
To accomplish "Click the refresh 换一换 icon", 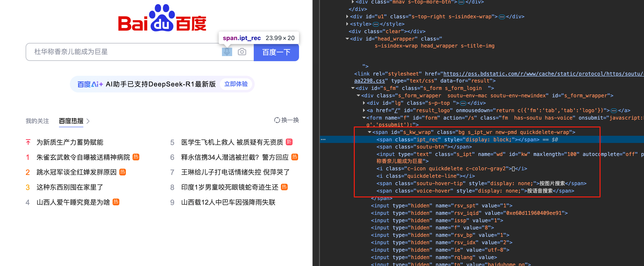I will [x=277, y=120].
